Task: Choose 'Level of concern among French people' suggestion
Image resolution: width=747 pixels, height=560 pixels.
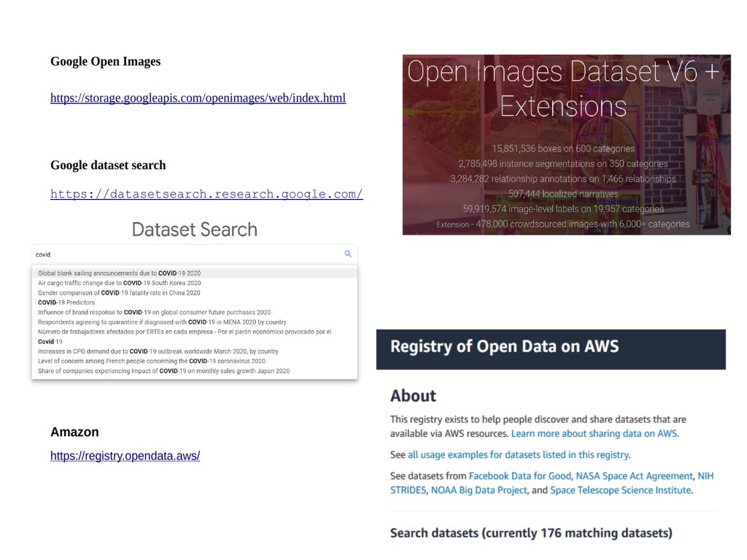Action: [151, 361]
